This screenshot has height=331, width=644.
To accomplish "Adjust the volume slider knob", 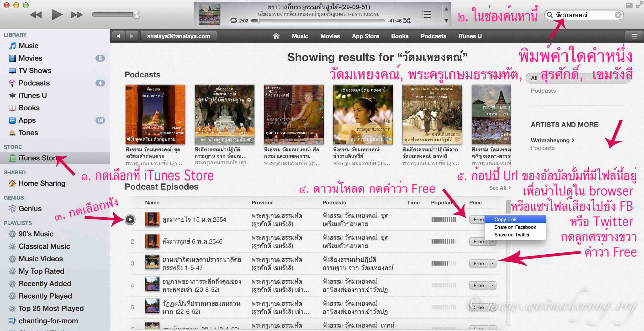I will 136,15.
